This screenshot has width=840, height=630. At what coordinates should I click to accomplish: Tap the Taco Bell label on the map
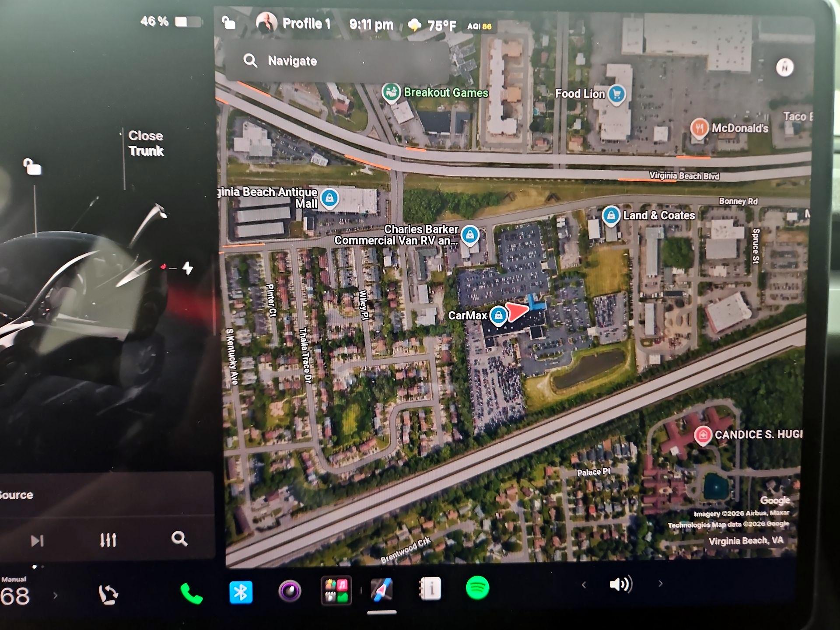coord(798,116)
